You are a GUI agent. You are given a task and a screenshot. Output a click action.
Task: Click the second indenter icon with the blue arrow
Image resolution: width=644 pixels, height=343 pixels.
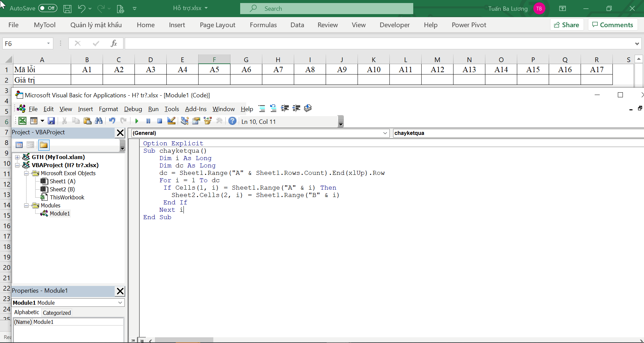[273, 108]
